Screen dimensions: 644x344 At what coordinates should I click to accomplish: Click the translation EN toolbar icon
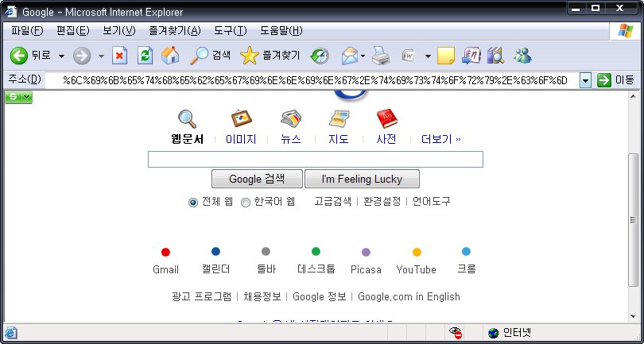[x=471, y=56]
